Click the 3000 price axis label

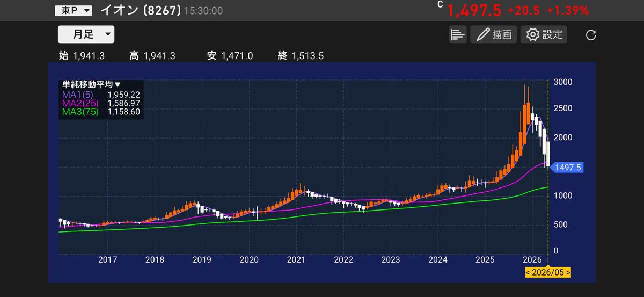563,82
